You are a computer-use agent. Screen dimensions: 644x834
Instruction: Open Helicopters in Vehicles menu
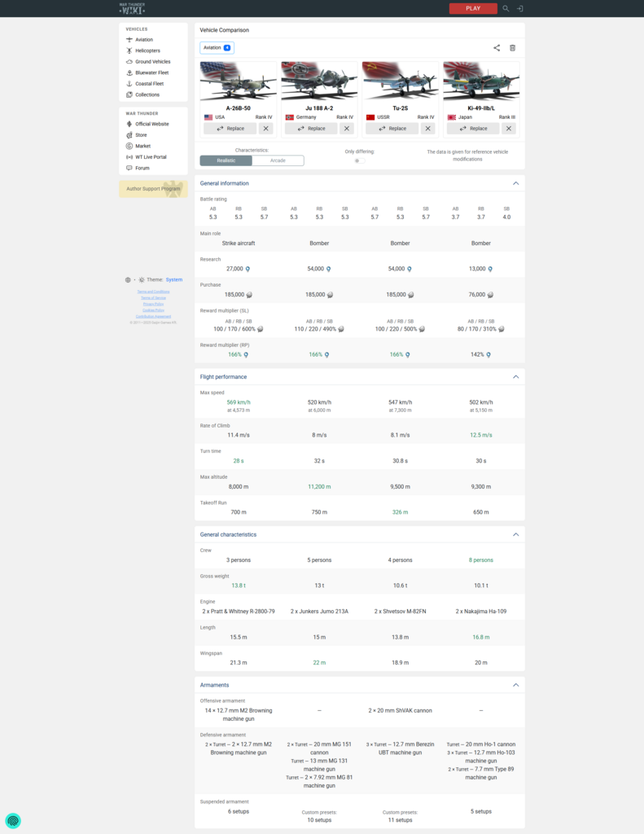click(x=147, y=50)
